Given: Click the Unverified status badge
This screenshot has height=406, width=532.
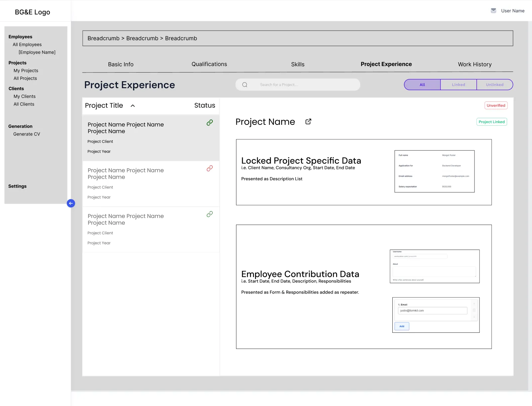Looking at the screenshot, I should click(496, 105).
